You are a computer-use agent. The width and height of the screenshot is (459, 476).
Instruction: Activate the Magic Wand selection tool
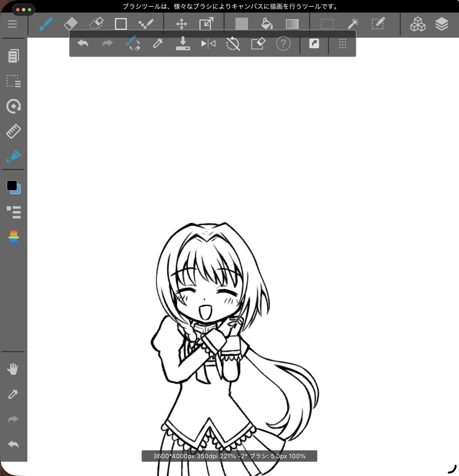353,24
